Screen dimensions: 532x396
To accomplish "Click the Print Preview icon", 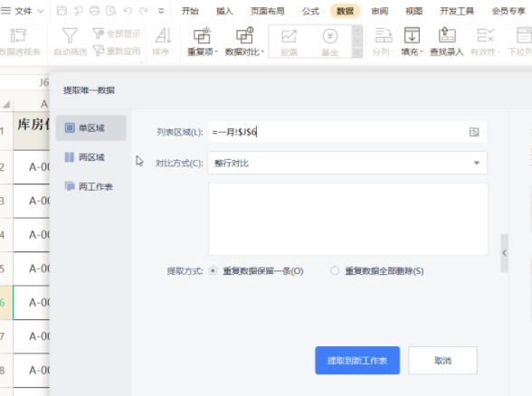I will [111, 11].
